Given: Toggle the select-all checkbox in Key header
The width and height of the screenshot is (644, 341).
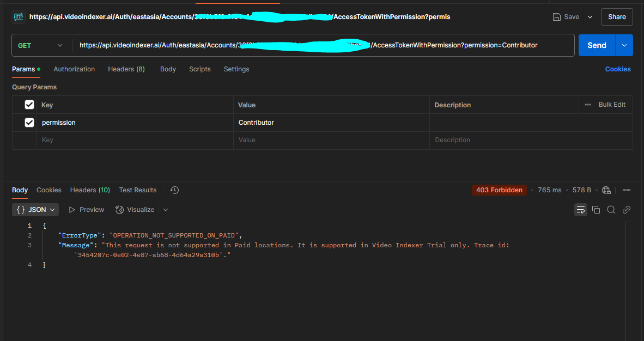Looking at the screenshot, I should [29, 105].
